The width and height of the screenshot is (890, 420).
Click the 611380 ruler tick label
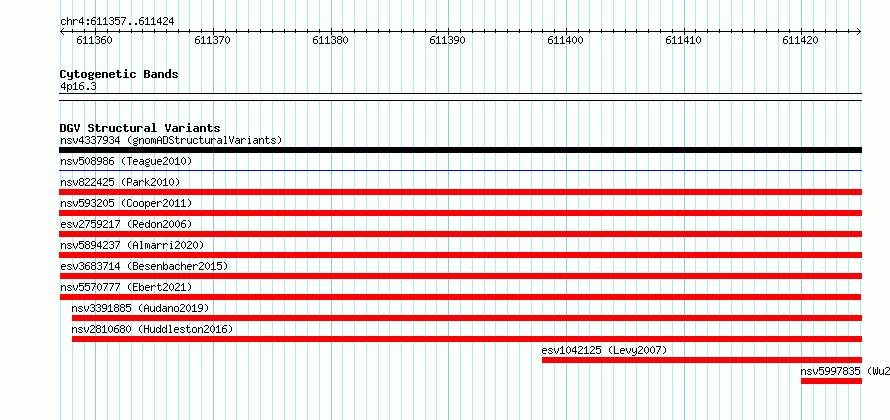[330, 40]
